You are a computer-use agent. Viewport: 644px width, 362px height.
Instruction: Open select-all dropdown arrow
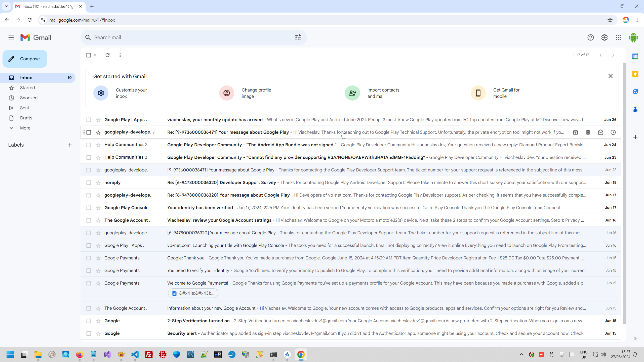point(95,55)
